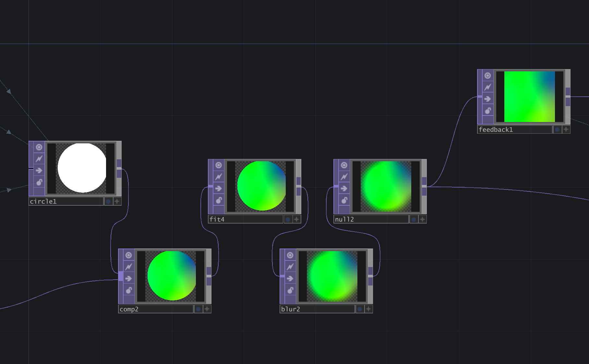
Task: Lock the circle1 operator
Action: click(39, 182)
